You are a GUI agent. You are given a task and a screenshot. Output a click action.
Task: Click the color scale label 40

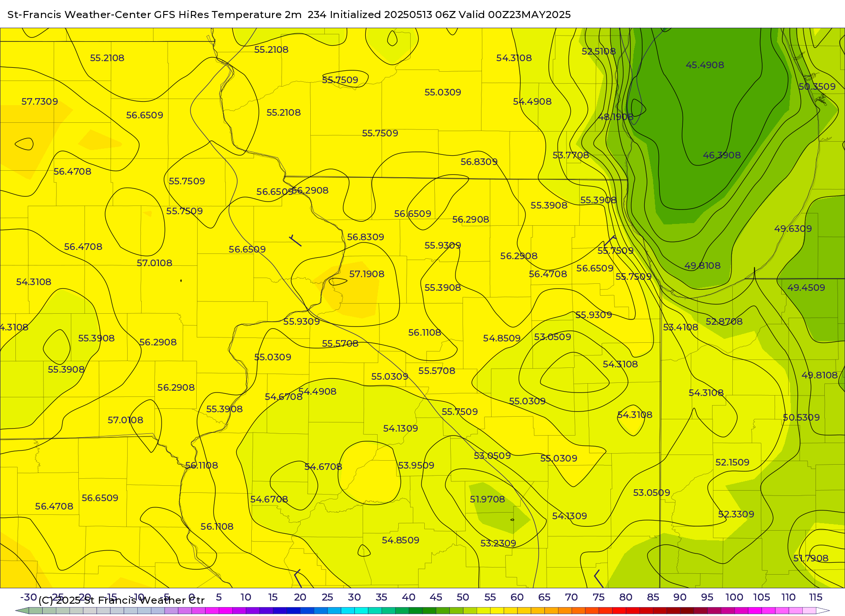point(408,598)
